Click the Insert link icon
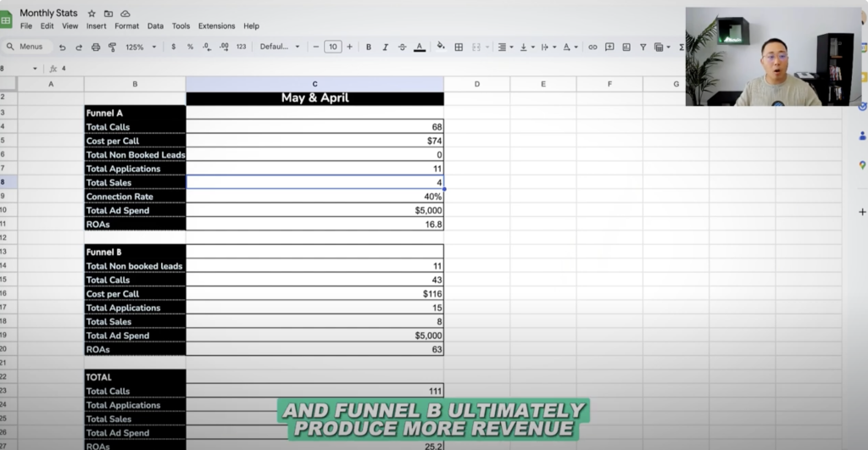Viewport: 868px width, 450px height. click(x=593, y=47)
